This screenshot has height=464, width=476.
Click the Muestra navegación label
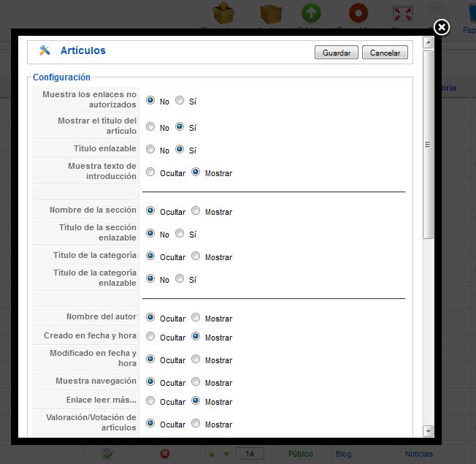click(x=96, y=381)
